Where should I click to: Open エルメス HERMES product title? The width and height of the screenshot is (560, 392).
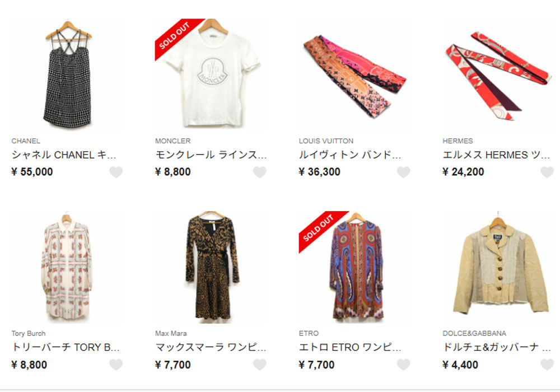click(x=496, y=155)
